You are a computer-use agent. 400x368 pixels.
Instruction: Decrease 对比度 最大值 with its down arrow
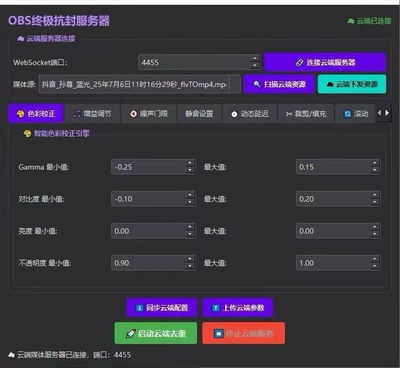[375, 202]
